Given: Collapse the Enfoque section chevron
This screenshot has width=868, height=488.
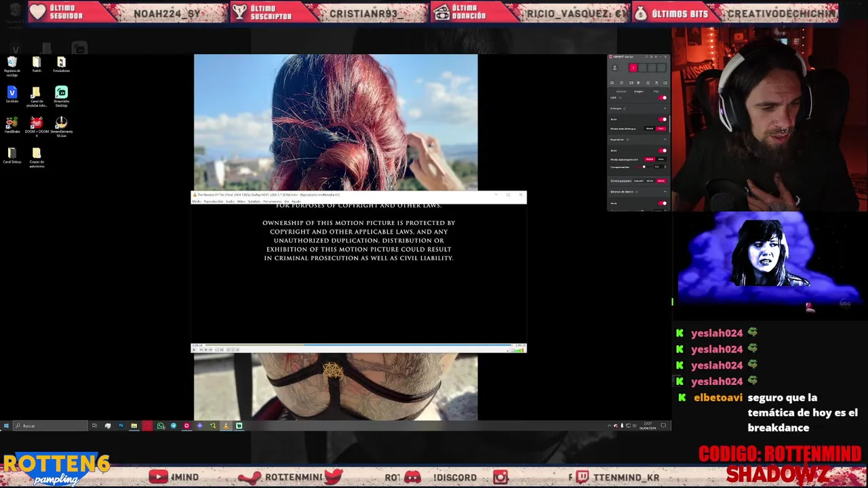Looking at the screenshot, I should pos(665,108).
